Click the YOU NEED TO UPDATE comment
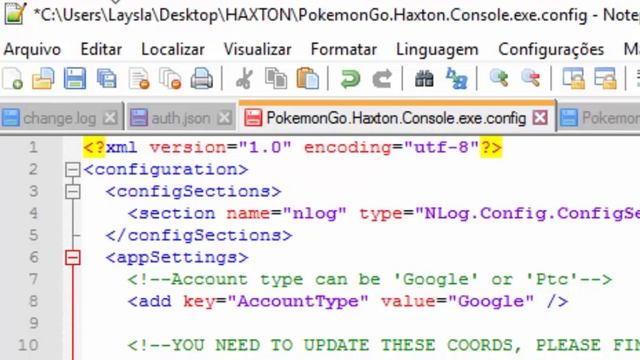Image resolution: width=640 pixels, height=360 pixels. tap(384, 345)
